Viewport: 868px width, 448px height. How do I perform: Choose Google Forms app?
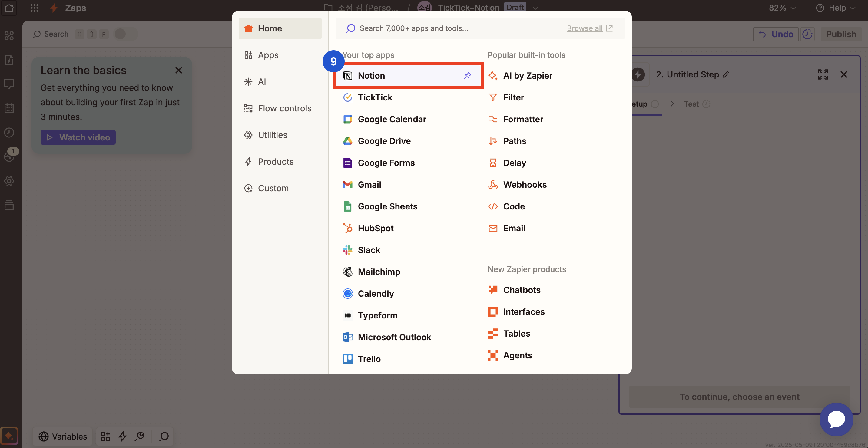(408, 163)
